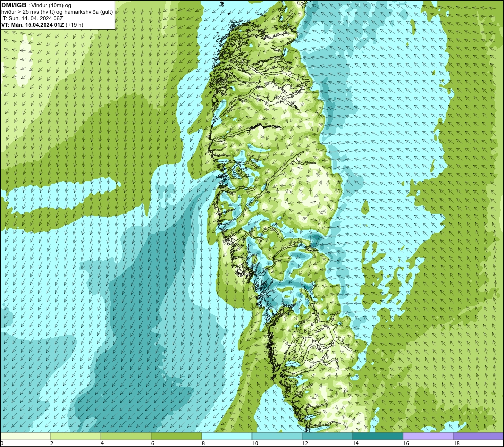The width and height of the screenshot is (504, 447).
Task: Click the scale value '16'
Action: (x=406, y=444)
